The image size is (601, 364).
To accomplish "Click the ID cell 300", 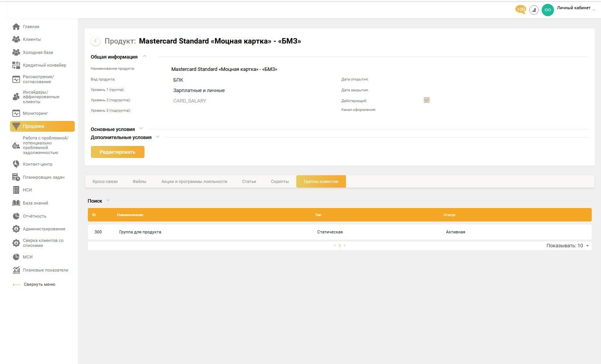I will (x=98, y=232).
